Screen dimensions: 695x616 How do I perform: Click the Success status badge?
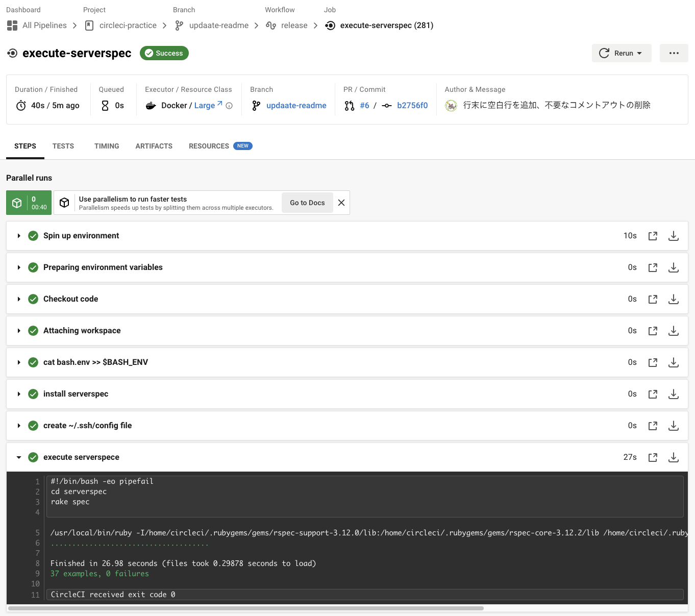click(x=164, y=53)
